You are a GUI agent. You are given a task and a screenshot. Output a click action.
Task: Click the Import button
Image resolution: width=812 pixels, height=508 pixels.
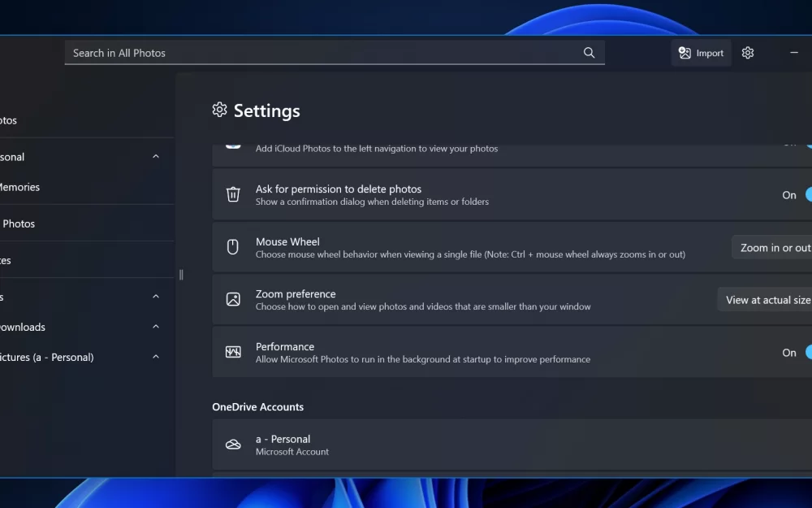[702, 53]
